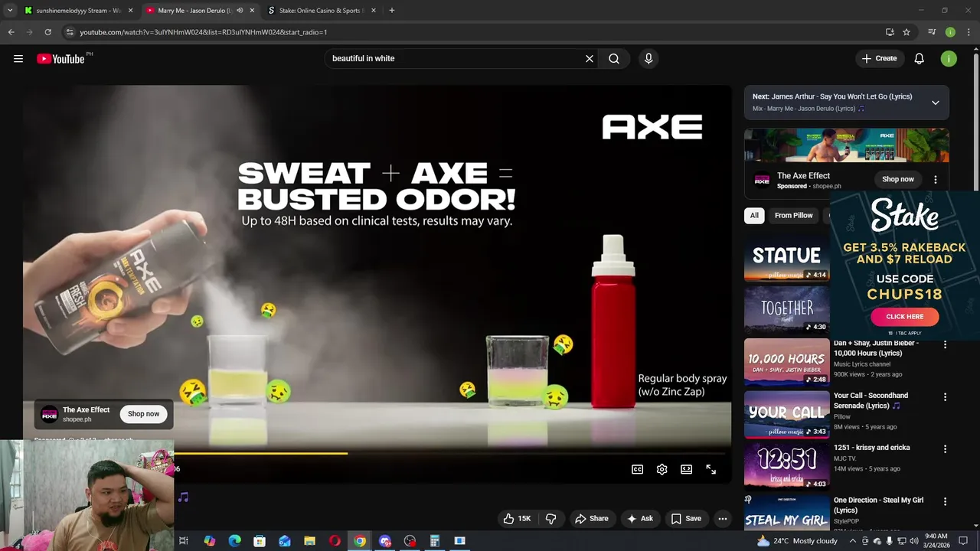Image resolution: width=980 pixels, height=551 pixels.
Task: Open the TOGETHER video thumbnail
Action: 786,310
